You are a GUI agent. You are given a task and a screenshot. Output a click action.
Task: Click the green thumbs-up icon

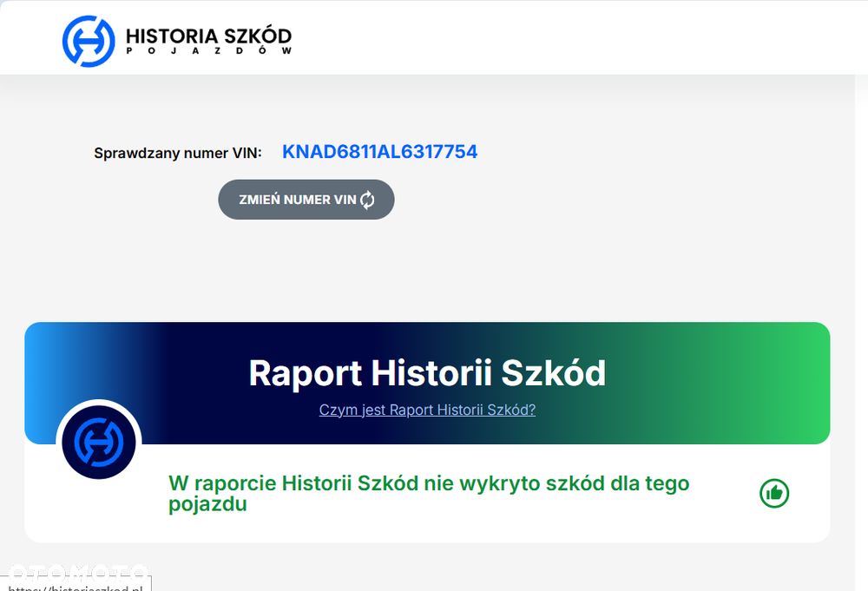[774, 493]
